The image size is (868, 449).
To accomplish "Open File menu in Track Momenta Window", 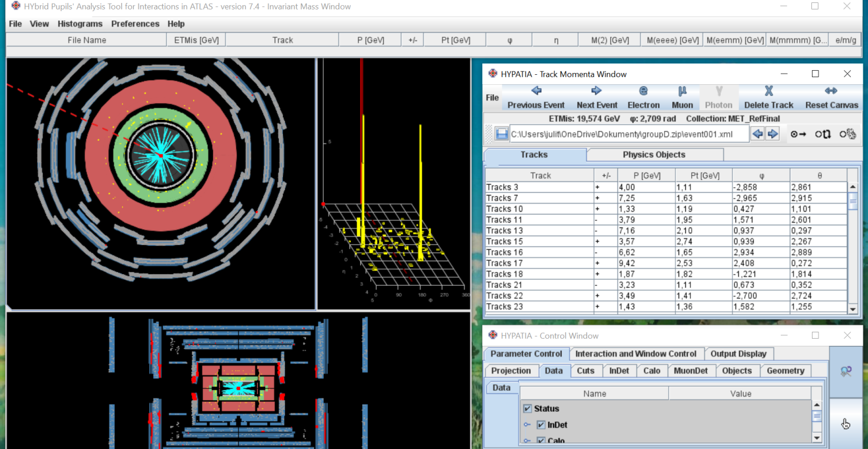I will click(492, 98).
